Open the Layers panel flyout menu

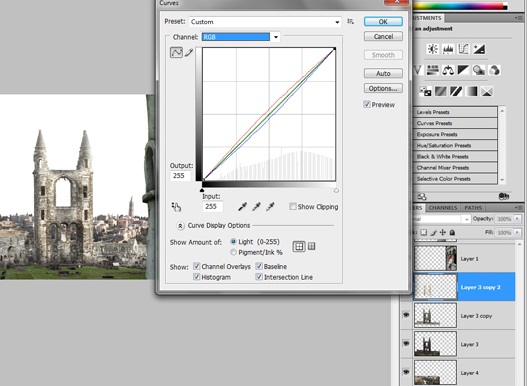tap(519, 207)
